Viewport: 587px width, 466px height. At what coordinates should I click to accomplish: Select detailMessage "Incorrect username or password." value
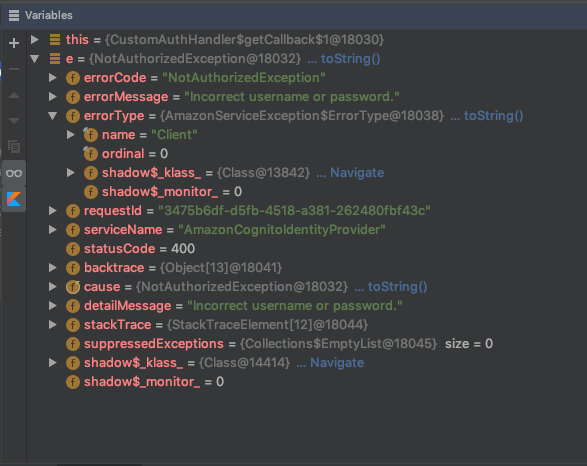(295, 306)
